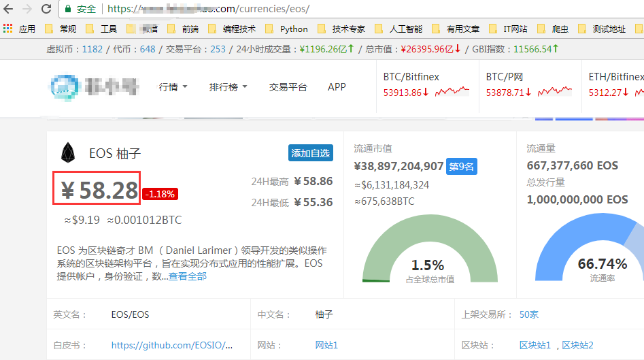The height and width of the screenshot is (360, 644).
Task: Click the 1,000,000,000 EOS total supply
Action: tap(577, 199)
